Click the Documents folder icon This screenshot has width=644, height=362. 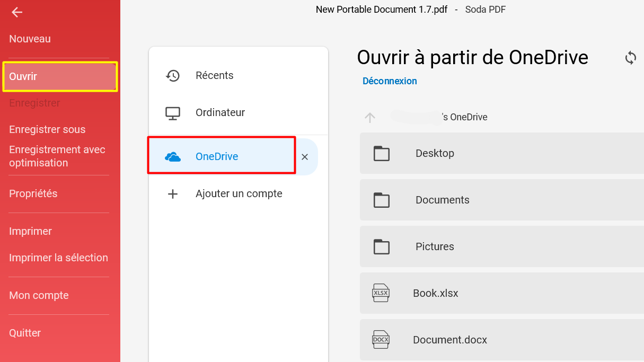[382, 200]
